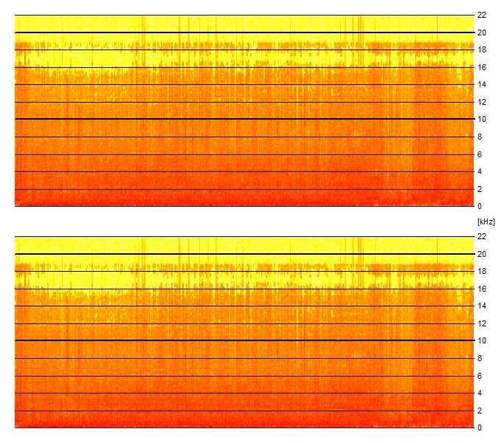Pick the 20 label on lower spectrogram axis

(x=482, y=254)
